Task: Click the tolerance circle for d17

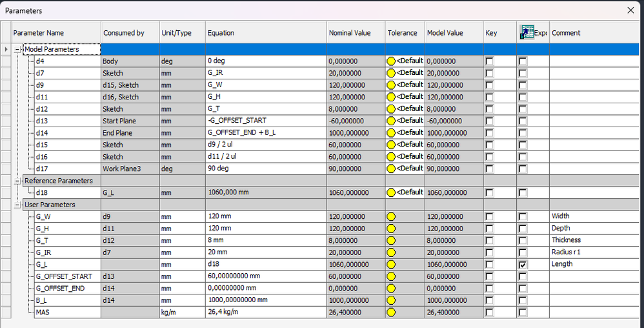Action: 391,169
